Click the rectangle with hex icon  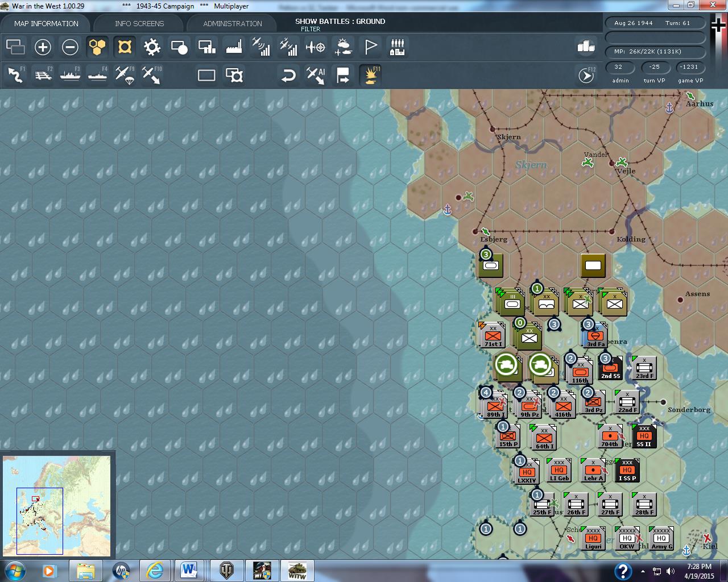click(x=234, y=75)
